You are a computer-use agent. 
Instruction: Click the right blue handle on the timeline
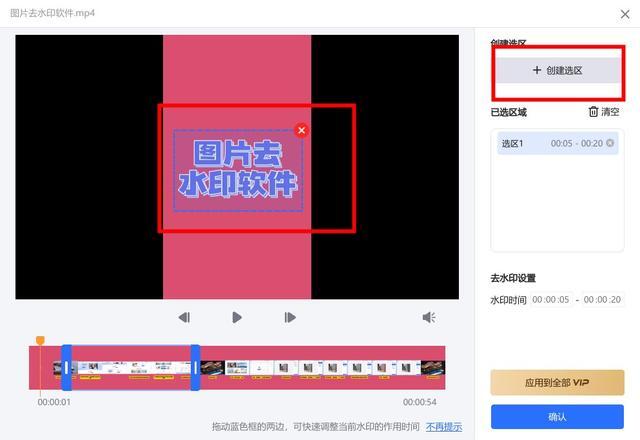point(196,367)
